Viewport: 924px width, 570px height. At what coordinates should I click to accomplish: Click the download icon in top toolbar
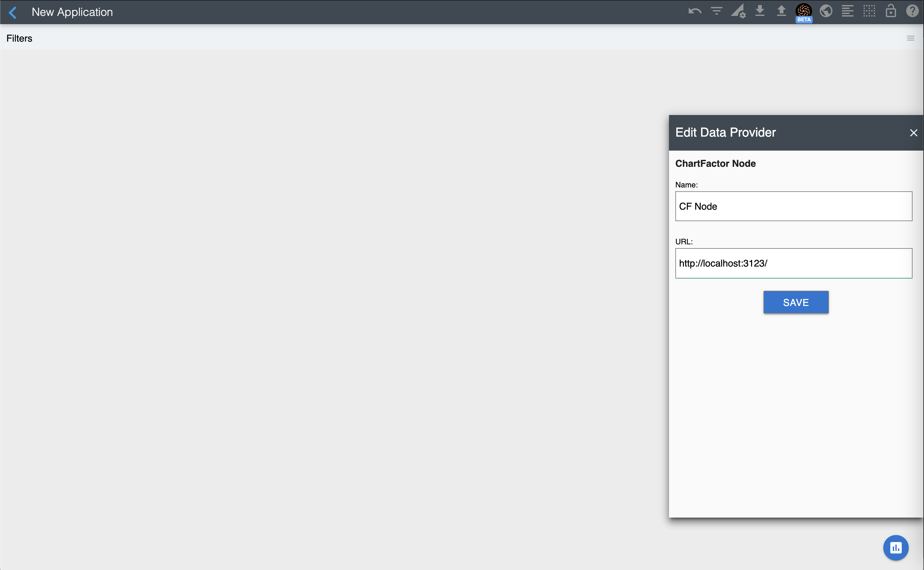(760, 11)
